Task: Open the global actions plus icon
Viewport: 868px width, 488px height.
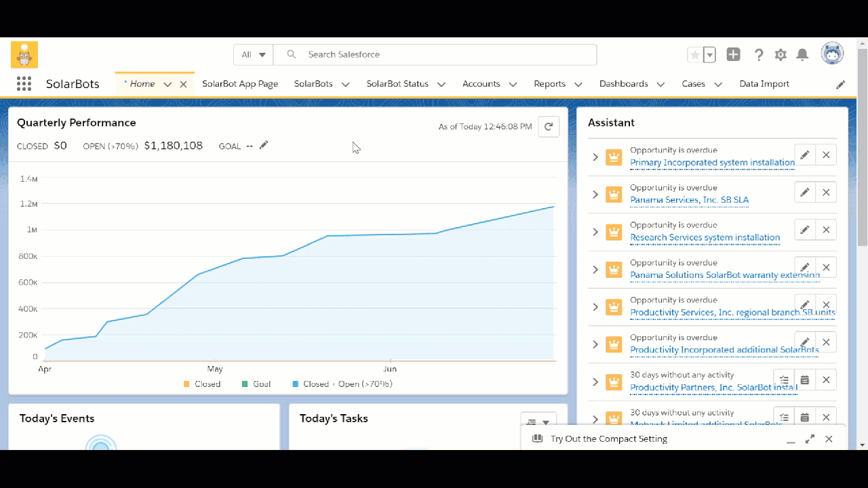Action: tap(733, 54)
